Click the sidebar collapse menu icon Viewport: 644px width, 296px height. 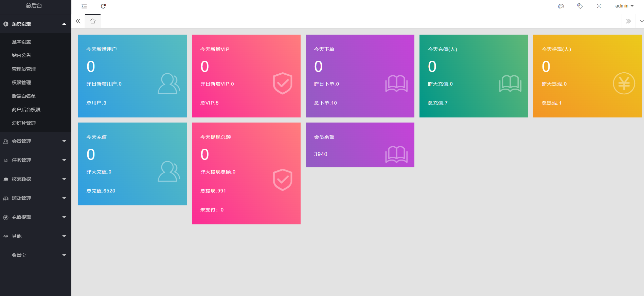(84, 6)
